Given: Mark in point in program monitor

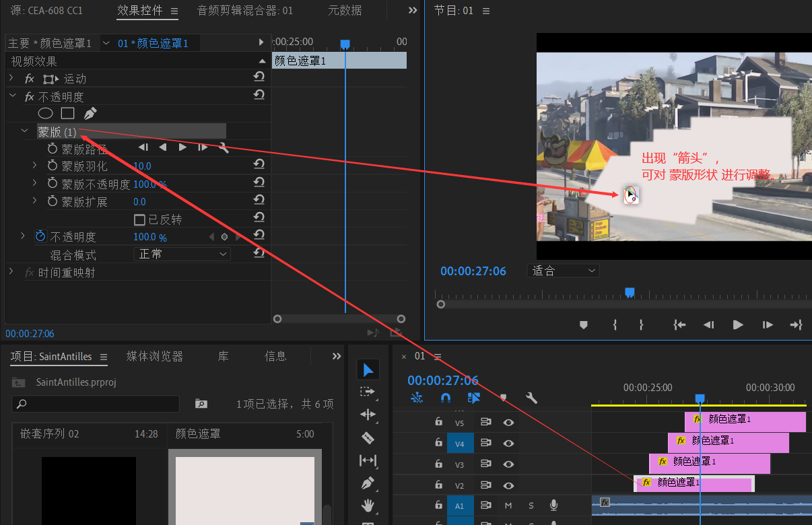Looking at the screenshot, I should click(615, 324).
